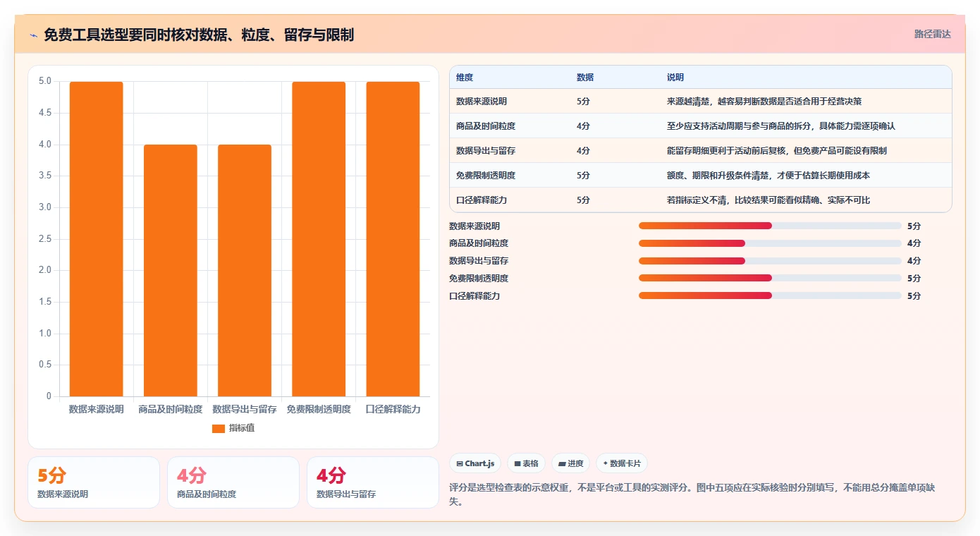Click the 免费限制透明度 progress bar
This screenshot has width=980, height=536.
point(770,279)
